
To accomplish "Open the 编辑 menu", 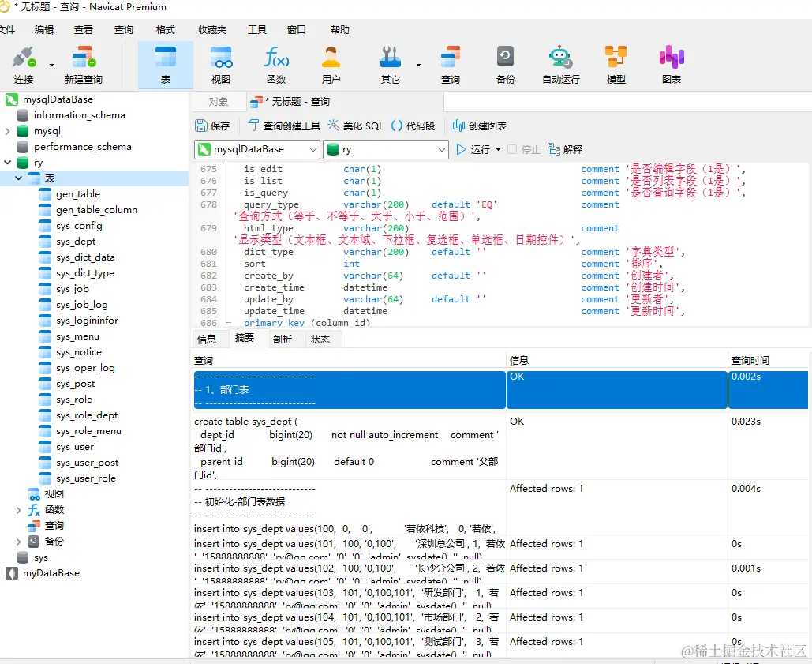I will [44, 29].
